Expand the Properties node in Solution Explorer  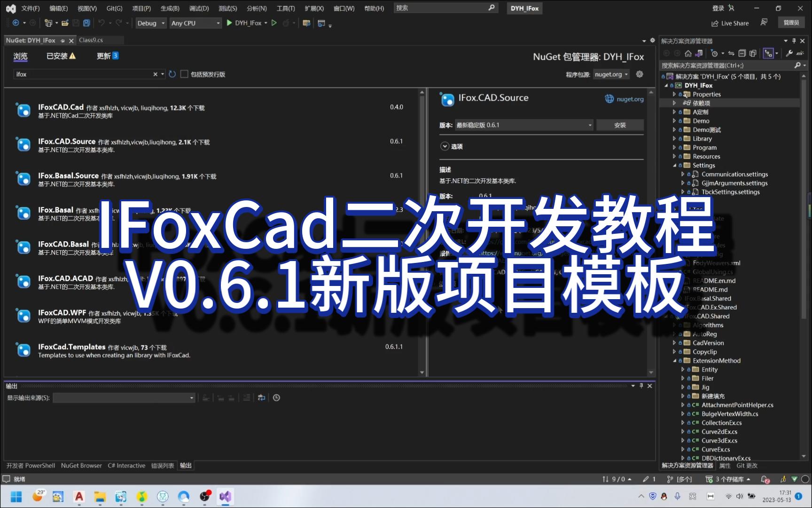(x=674, y=94)
